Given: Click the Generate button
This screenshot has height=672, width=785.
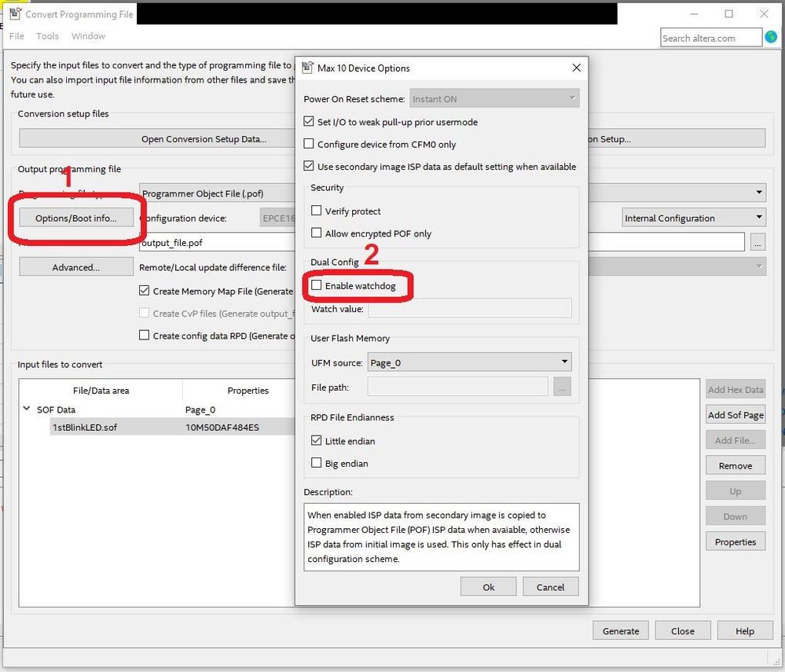Looking at the screenshot, I should [620, 631].
